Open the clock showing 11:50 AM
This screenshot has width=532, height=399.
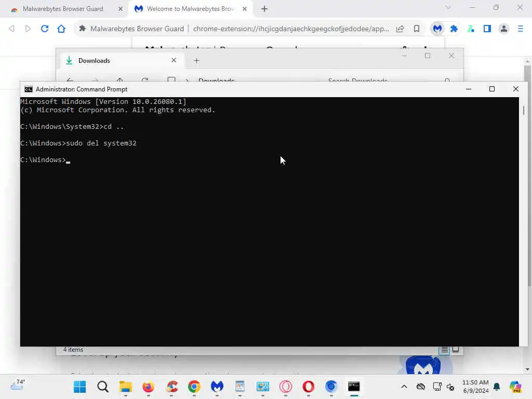point(476,387)
